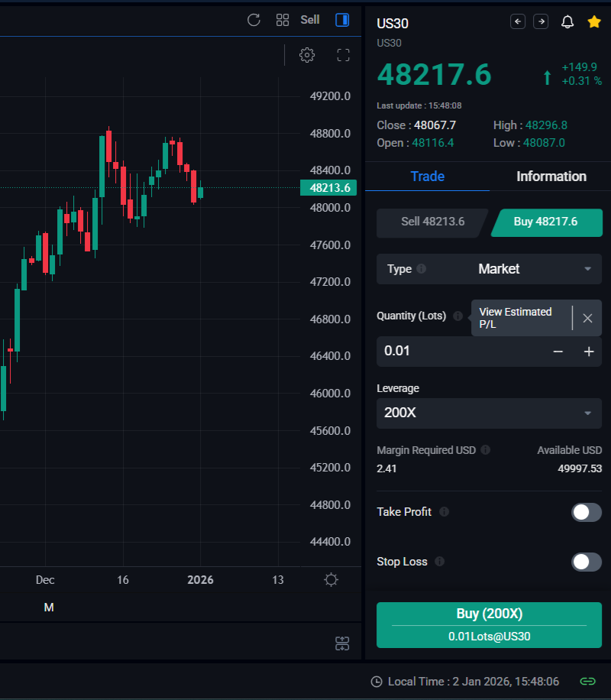
Task: Click the 48213.6 current price tag on axis
Action: pyautogui.click(x=328, y=187)
